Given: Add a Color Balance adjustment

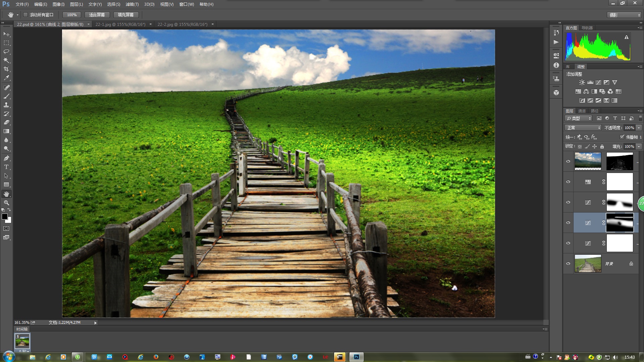Looking at the screenshot, I should click(586, 92).
